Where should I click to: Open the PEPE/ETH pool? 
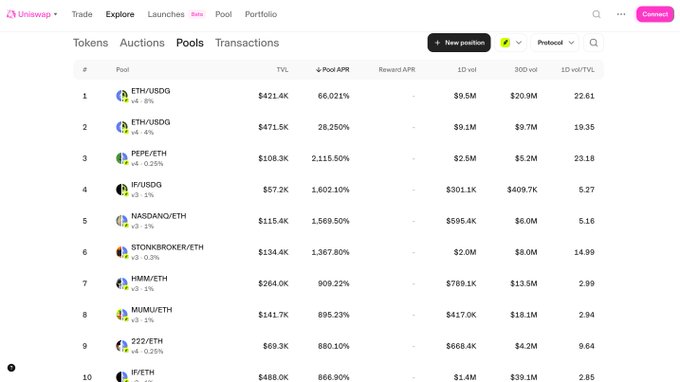[149, 153]
